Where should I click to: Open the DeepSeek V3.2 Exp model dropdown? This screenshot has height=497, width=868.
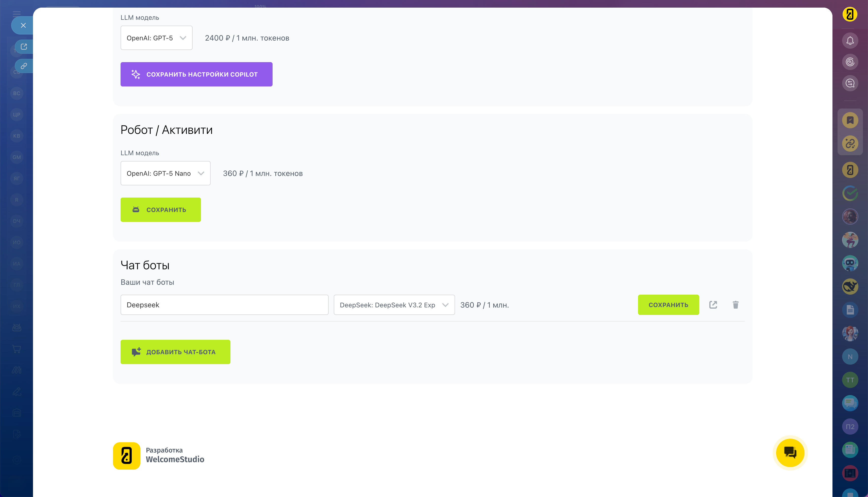(x=394, y=305)
